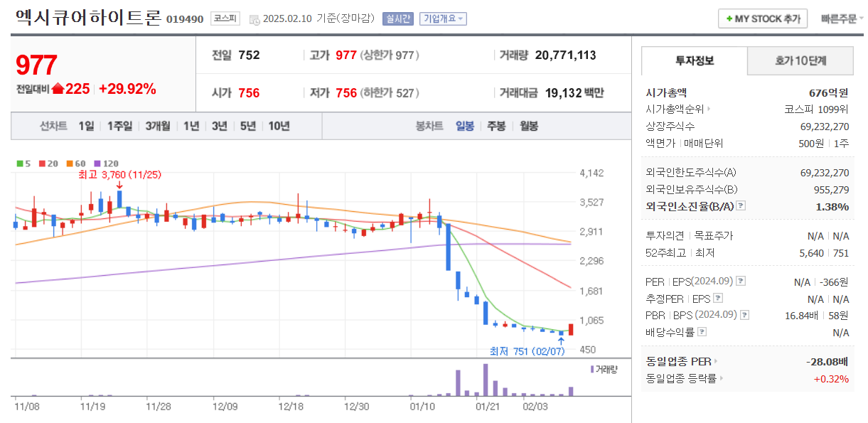Select 1년 line chart period
This screenshot has width=868, height=423.
[x=191, y=126]
